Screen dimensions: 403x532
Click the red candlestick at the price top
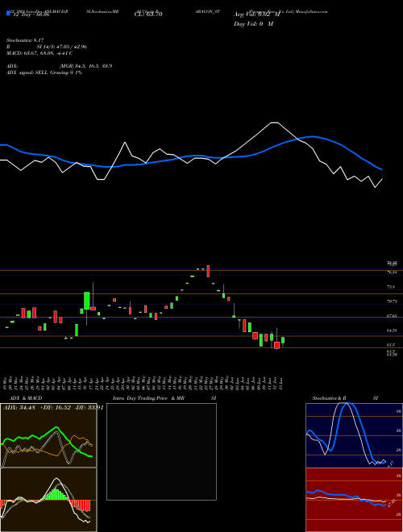tap(208, 271)
